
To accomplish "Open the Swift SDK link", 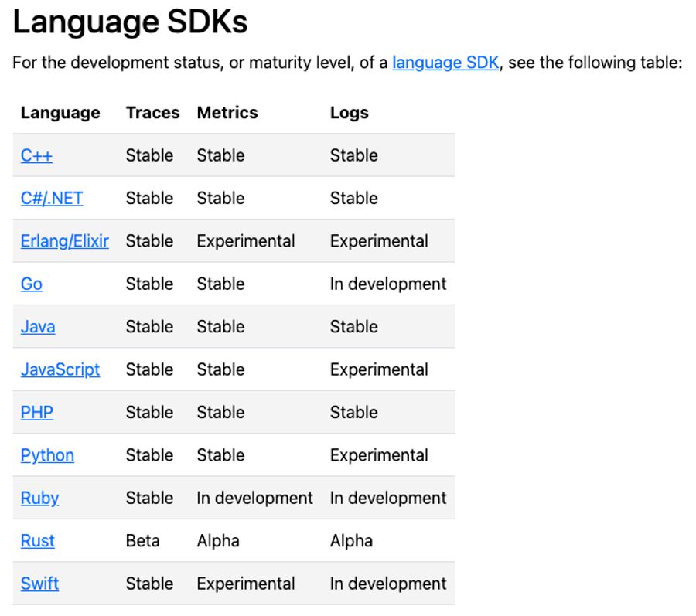I will (40, 584).
